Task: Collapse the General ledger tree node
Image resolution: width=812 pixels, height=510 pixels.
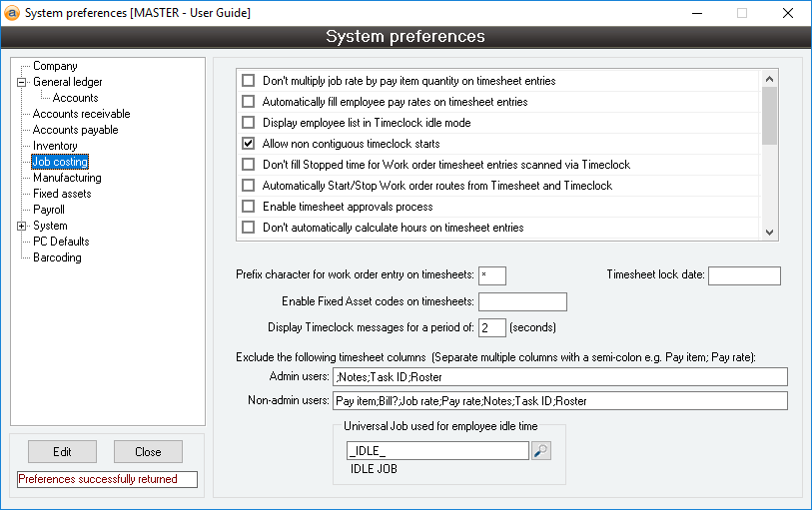Action: 21,82
